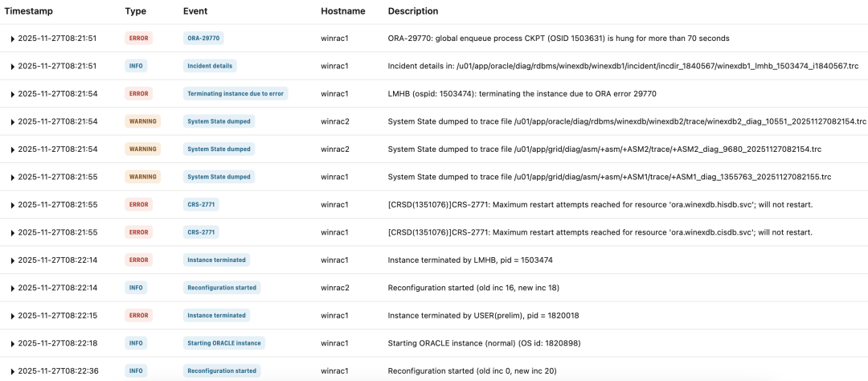868x381 pixels.
Task: Expand the Incident details log row
Action: coord(12,67)
